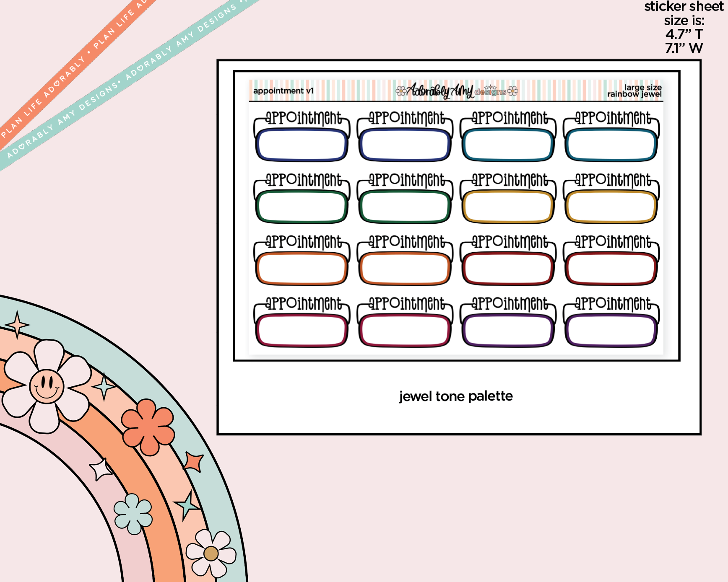Screen dimensions: 728x582
Task: Pick the leftmost green appointment sticker
Action: point(302,198)
